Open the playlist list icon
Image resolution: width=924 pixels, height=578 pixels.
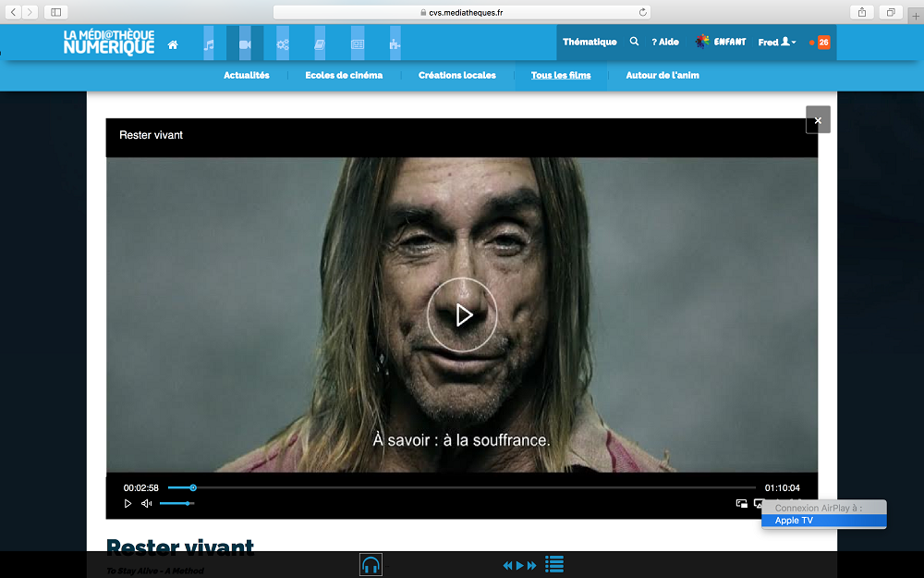[x=553, y=564]
